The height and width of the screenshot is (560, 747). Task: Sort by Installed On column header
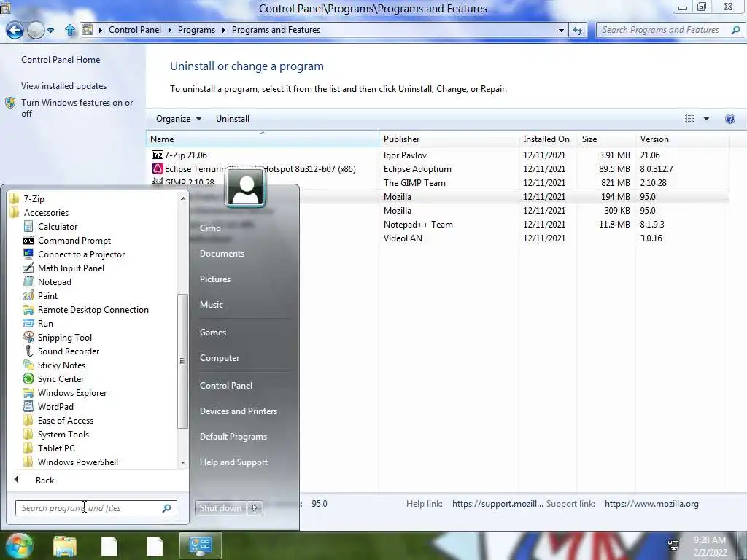[x=548, y=139]
